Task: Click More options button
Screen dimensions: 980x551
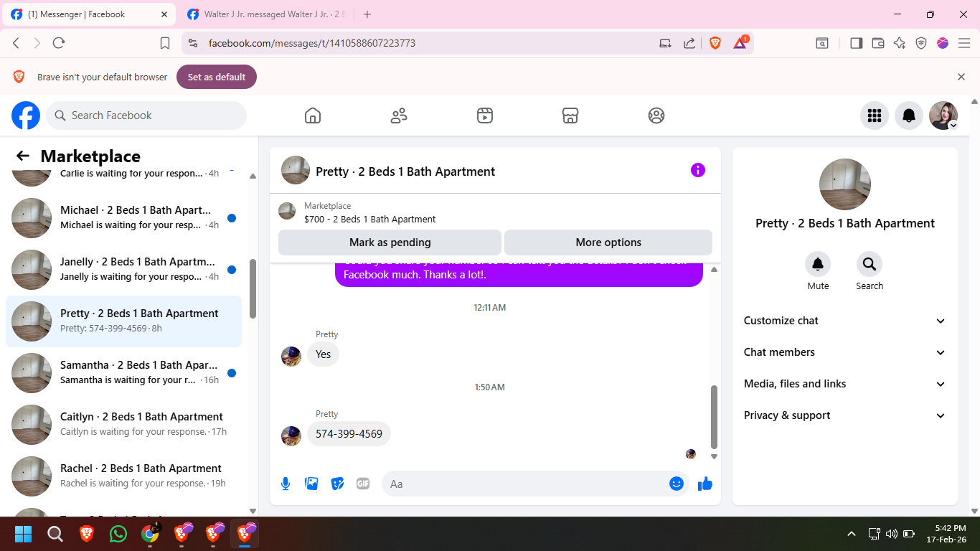Action: click(608, 242)
